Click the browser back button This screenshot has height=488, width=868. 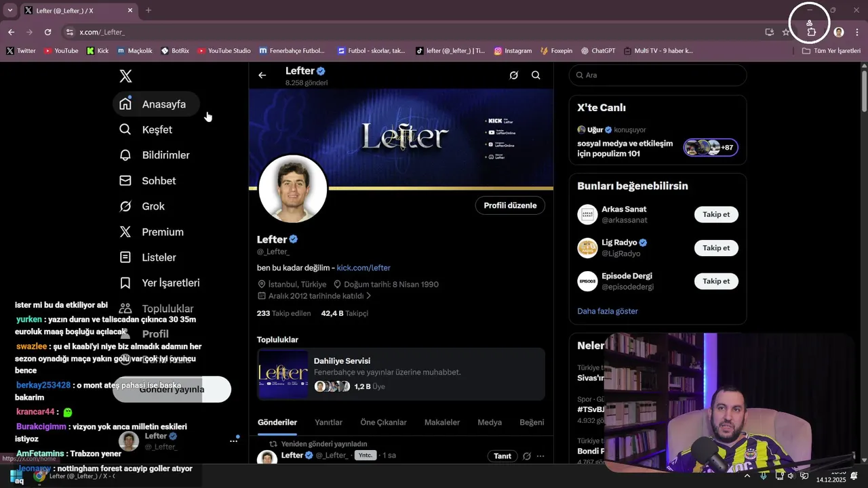(11, 32)
